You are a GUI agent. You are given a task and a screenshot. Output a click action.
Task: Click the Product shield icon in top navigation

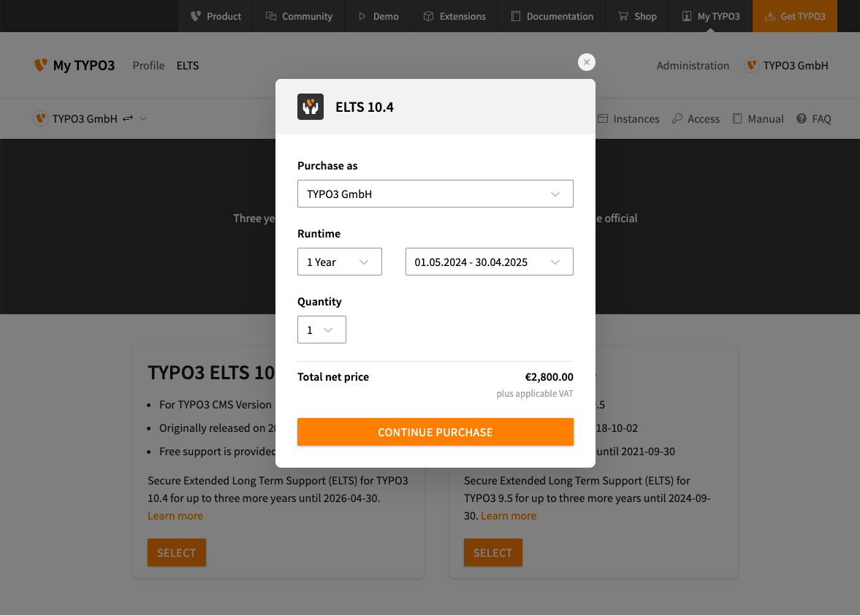pos(195,17)
